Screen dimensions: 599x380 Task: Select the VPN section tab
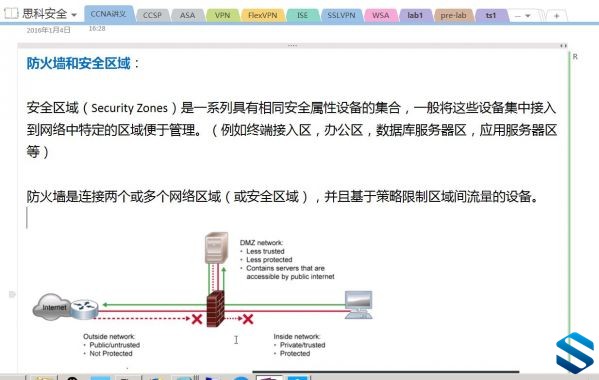tap(222, 15)
